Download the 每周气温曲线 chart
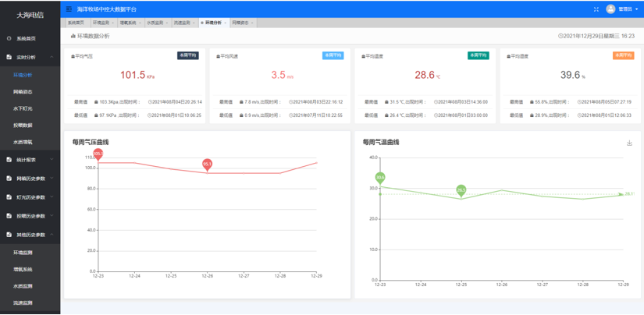The width and height of the screenshot is (644, 315). pyautogui.click(x=629, y=143)
